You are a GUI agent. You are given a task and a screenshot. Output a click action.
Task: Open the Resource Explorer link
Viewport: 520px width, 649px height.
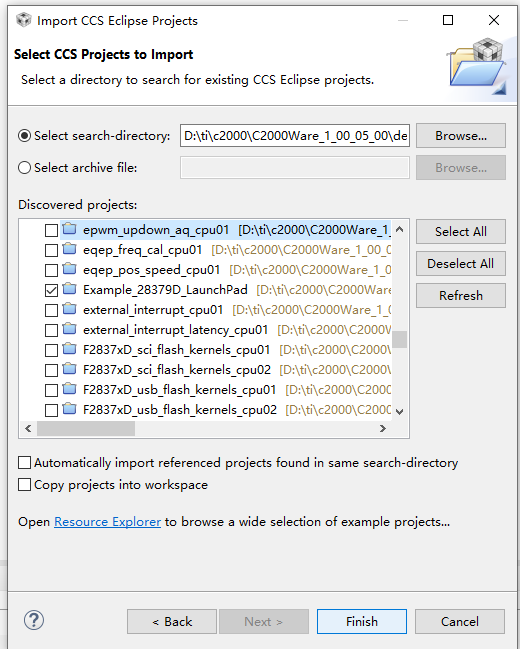[107, 522]
